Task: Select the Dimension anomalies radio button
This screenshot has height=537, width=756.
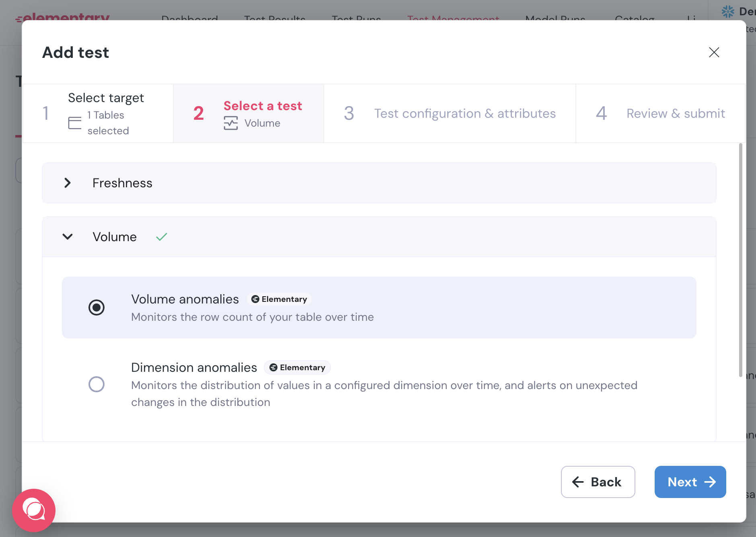Action: [97, 384]
